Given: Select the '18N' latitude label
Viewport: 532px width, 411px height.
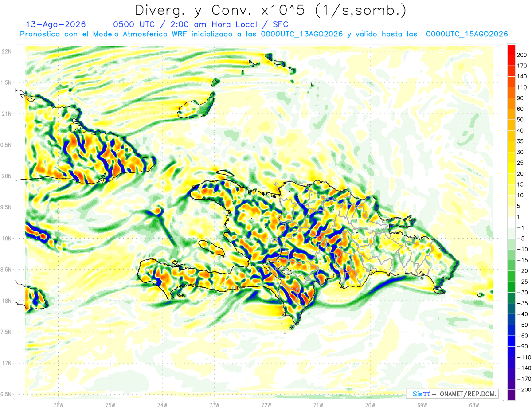Looking at the screenshot, I should (7, 301).
